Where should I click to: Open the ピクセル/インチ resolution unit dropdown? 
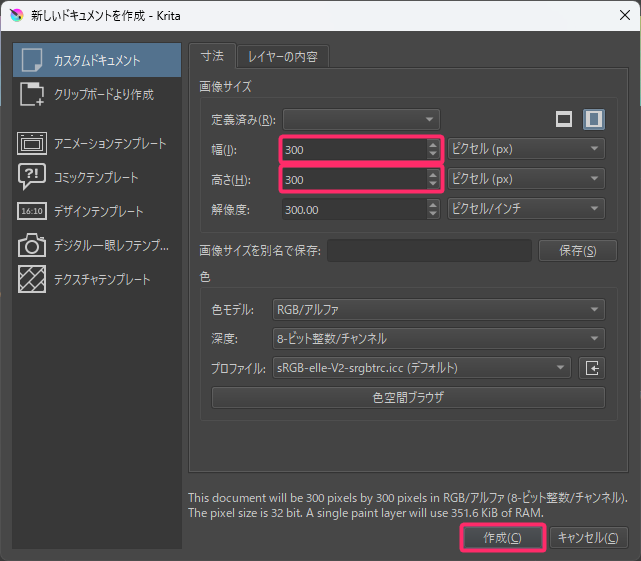pyautogui.click(x=526, y=209)
